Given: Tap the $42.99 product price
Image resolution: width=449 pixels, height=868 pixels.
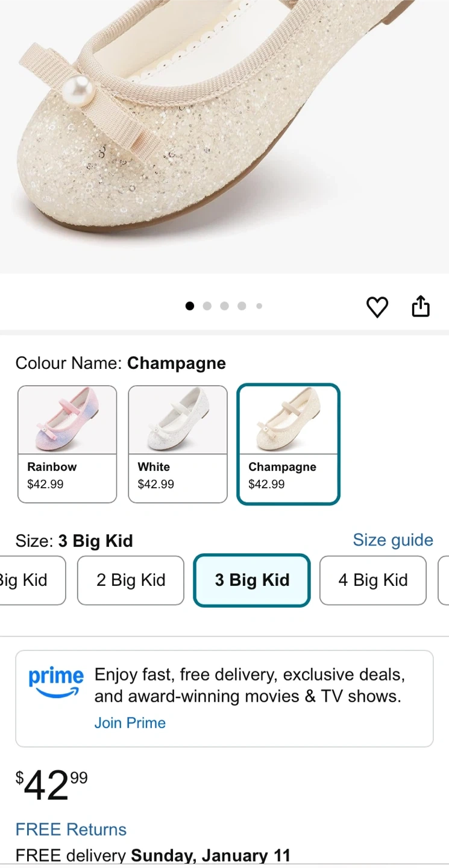Looking at the screenshot, I should 51,785.
